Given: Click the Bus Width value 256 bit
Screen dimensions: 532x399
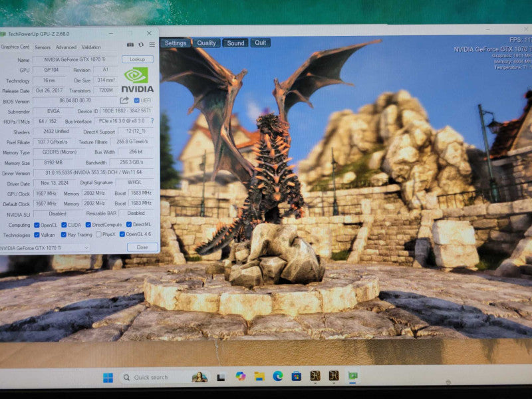Looking at the screenshot, I should [136, 152].
